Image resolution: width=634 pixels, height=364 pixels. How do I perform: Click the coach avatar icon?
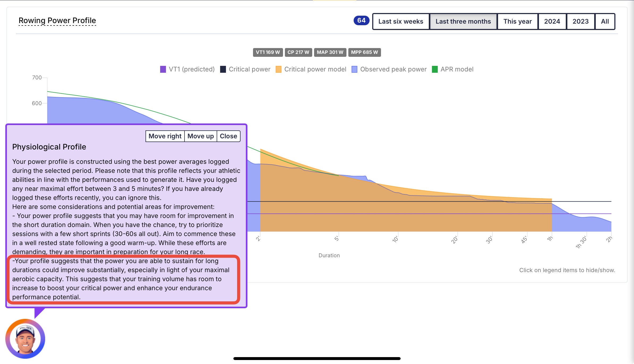(25, 339)
